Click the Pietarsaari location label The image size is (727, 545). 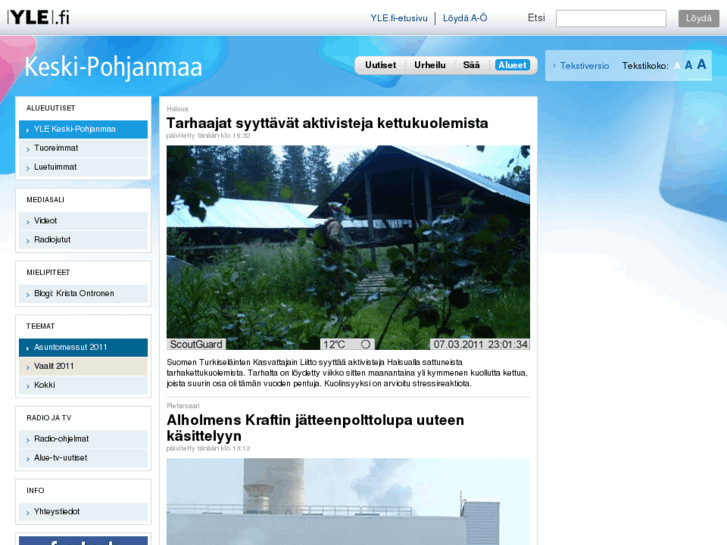coord(183,406)
